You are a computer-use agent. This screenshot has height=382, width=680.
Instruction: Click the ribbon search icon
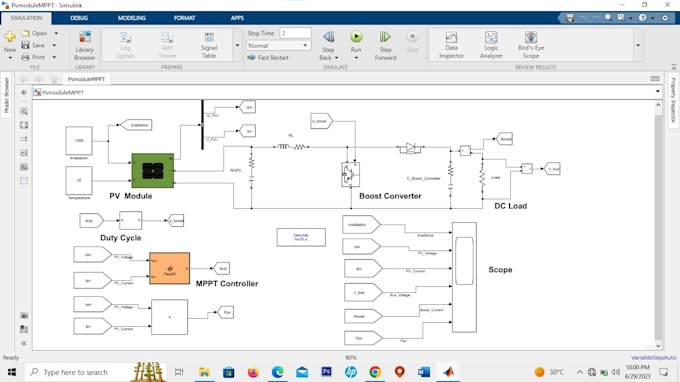(608, 18)
